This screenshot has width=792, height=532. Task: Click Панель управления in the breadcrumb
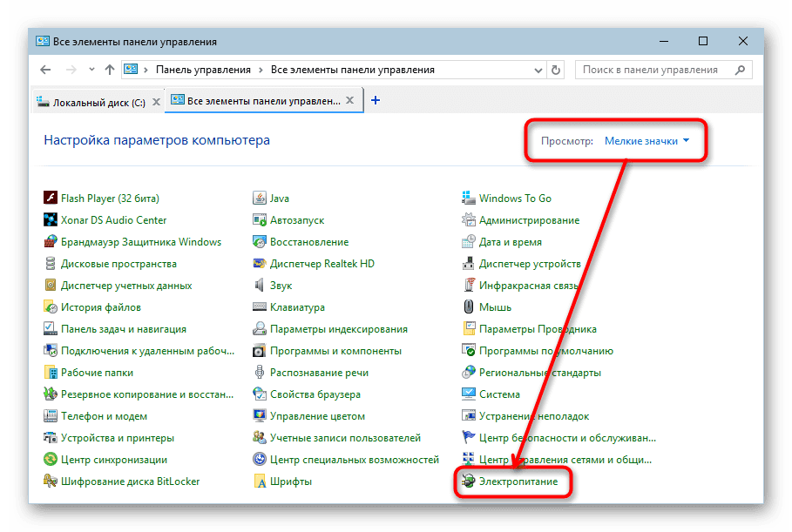[x=203, y=70]
